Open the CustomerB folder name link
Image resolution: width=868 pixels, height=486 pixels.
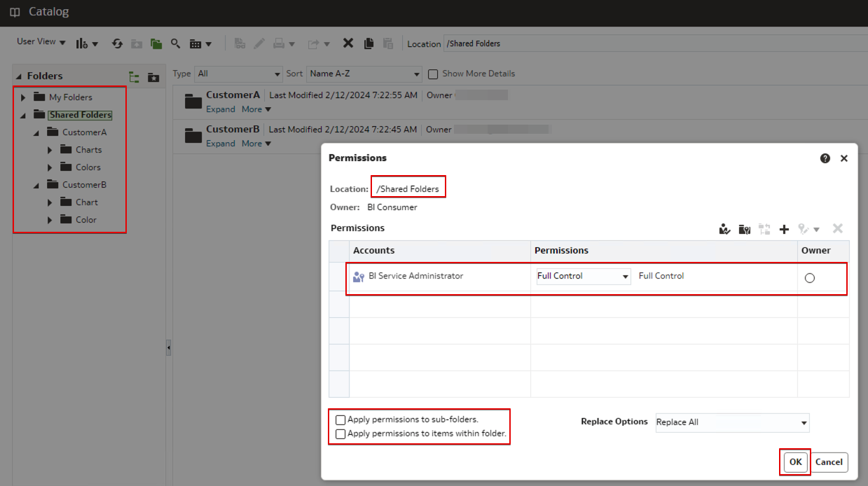point(233,129)
